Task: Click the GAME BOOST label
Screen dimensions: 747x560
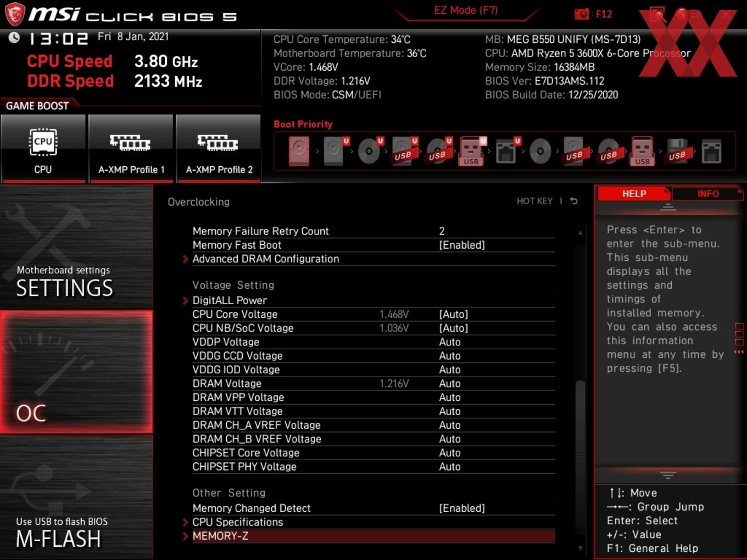Action: 37,105
